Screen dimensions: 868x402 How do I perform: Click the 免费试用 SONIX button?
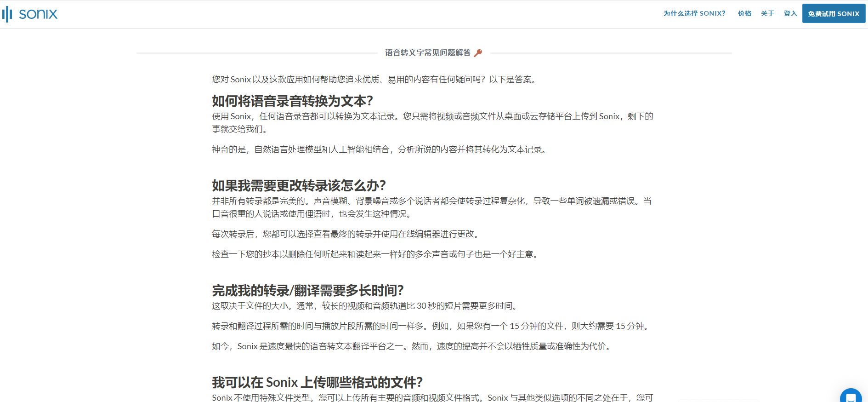tap(834, 13)
